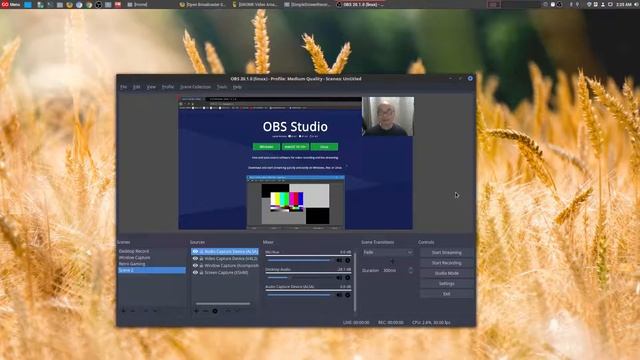This screenshot has width=640, height=360.
Task: Open the File menu
Action: [x=123, y=87]
